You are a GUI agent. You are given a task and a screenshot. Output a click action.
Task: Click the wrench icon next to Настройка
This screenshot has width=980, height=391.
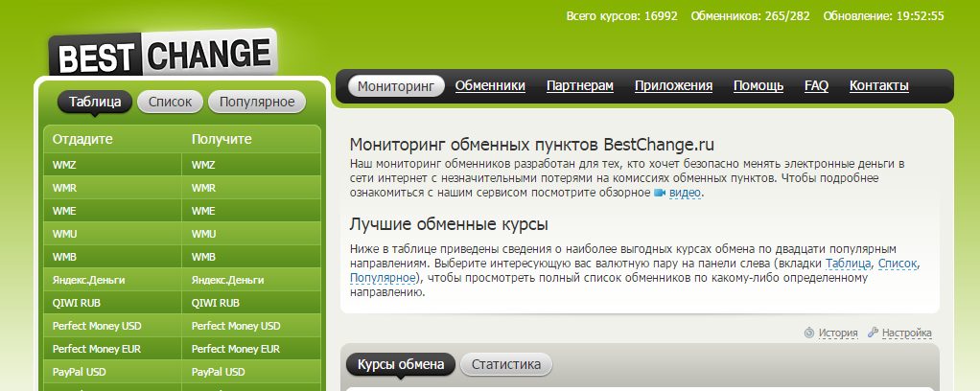[874, 333]
